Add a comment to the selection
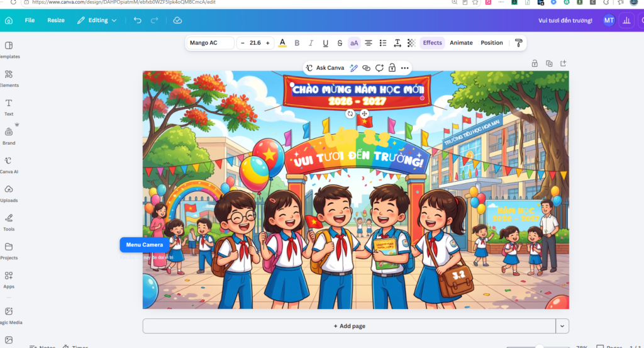Screen dimensions: 644x348 point(379,68)
